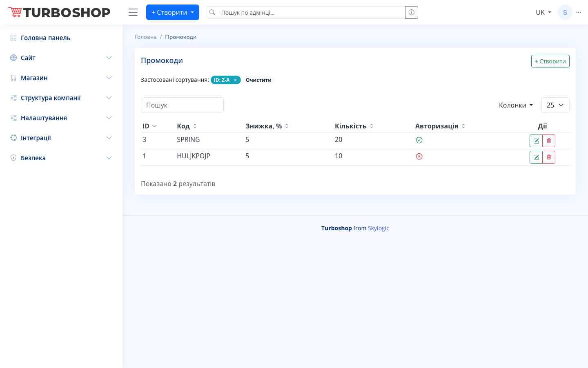Open the Магазин sidebar item
The height and width of the screenshot is (368, 588).
[61, 78]
